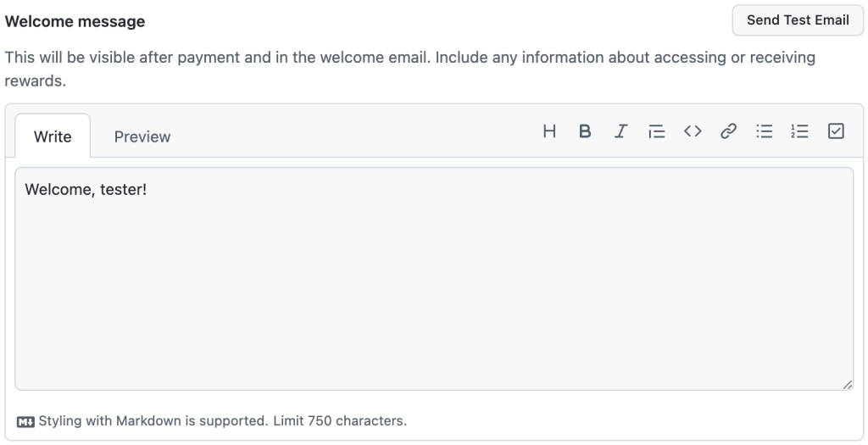Toggle bold formatting in the editor toolbar

[585, 131]
